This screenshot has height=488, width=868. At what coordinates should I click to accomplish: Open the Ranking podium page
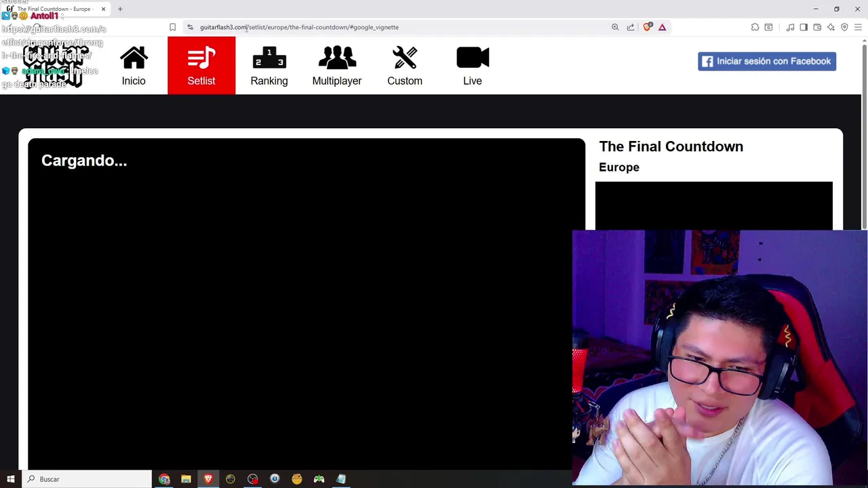[269, 66]
